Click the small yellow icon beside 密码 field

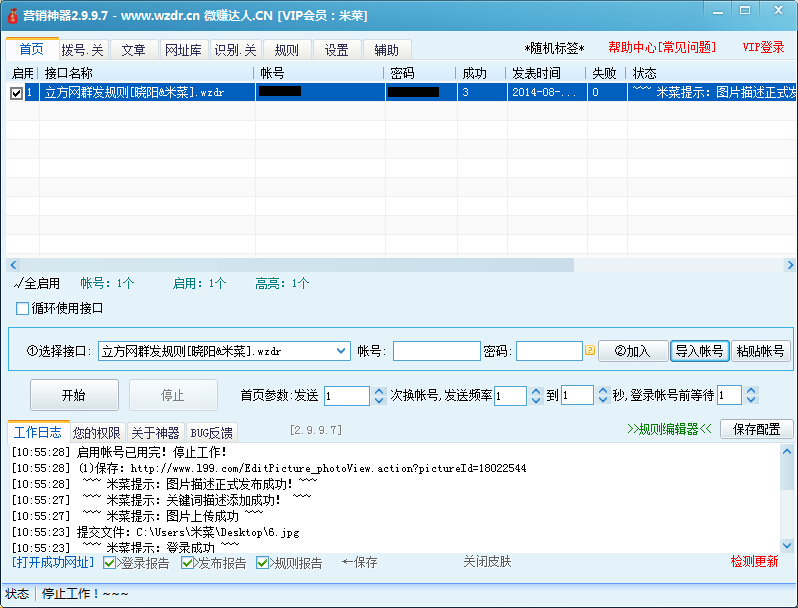[x=590, y=351]
